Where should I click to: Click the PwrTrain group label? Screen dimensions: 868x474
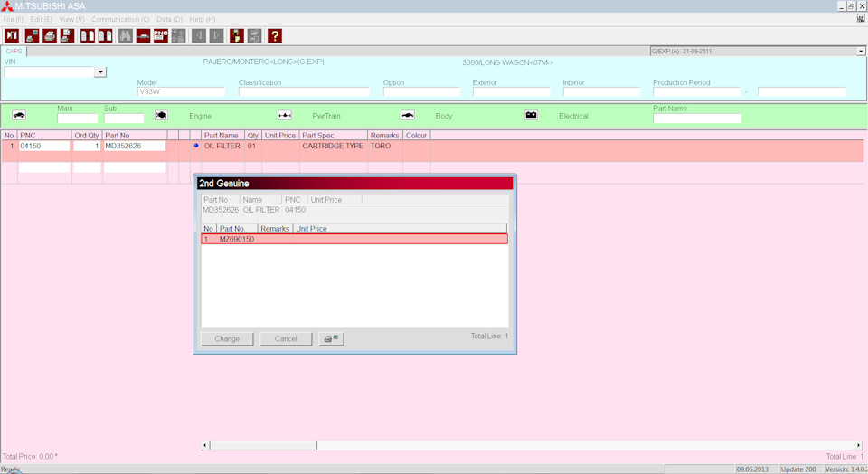click(x=326, y=116)
